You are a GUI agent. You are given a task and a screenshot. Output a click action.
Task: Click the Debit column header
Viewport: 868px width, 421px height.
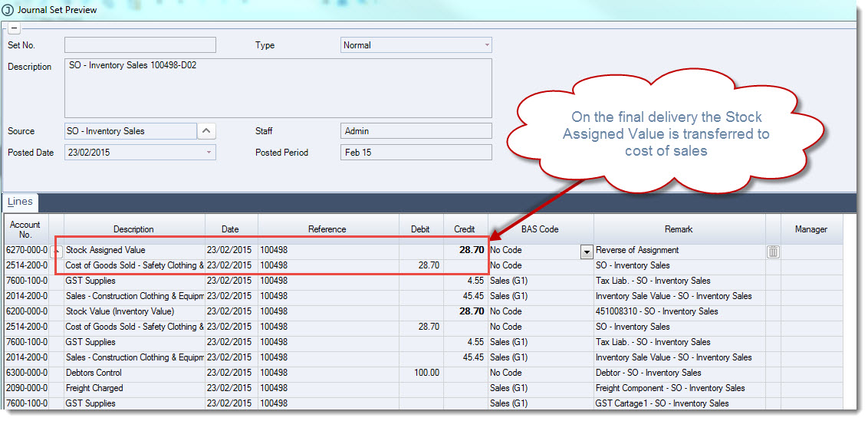tap(421, 229)
